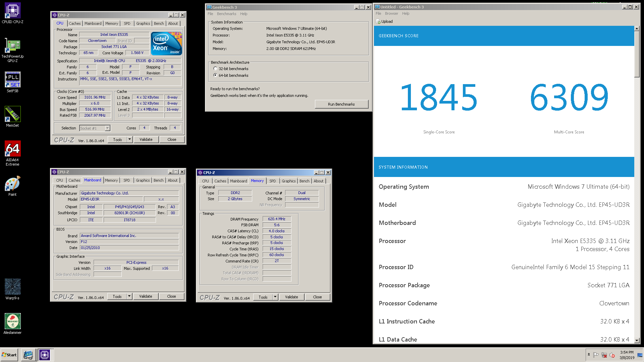Click the 3101.96 MHz Core Speed value
This screenshot has width=644, height=362.
[95, 97]
